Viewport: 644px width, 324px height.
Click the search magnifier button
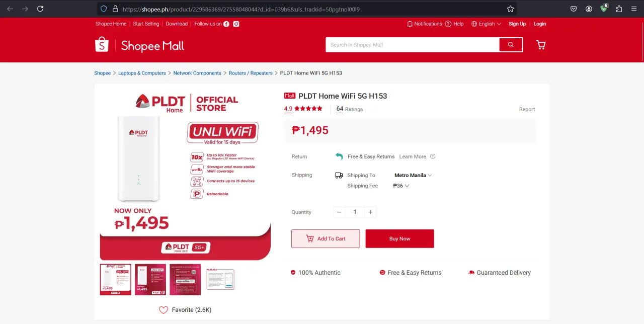511,45
